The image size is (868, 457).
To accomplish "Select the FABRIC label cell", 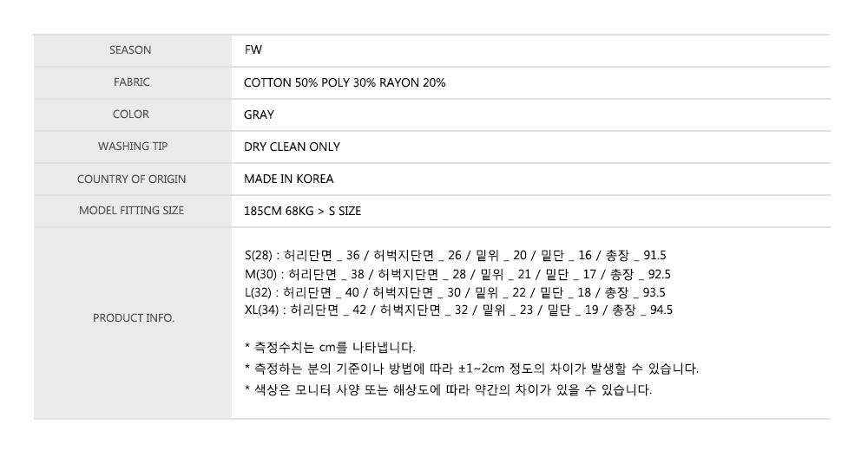I will coord(131,82).
